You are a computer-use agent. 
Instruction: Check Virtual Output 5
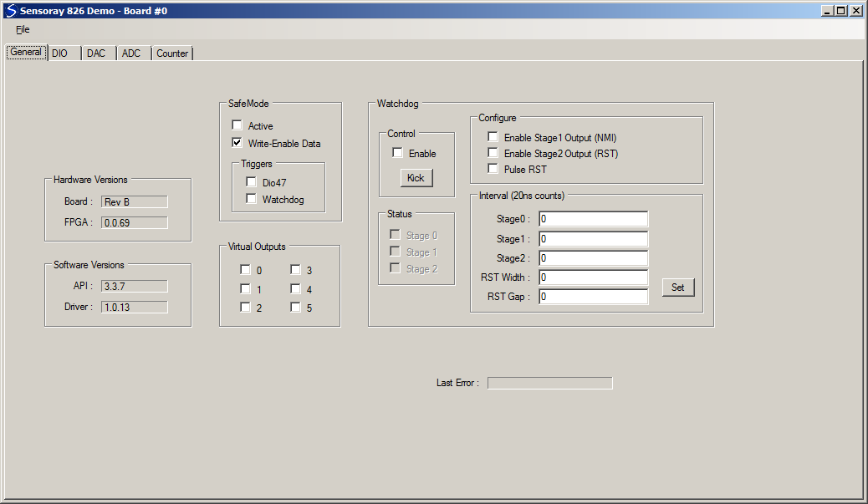click(296, 307)
